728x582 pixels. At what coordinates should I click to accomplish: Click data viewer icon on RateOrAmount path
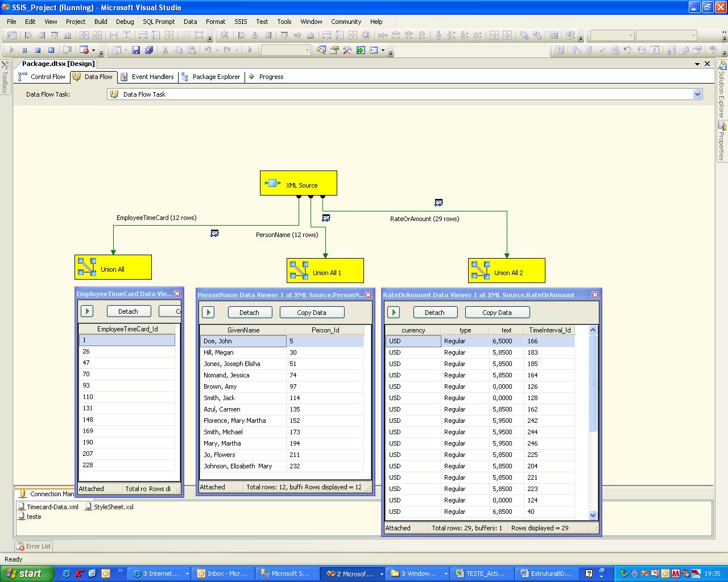tap(439, 202)
